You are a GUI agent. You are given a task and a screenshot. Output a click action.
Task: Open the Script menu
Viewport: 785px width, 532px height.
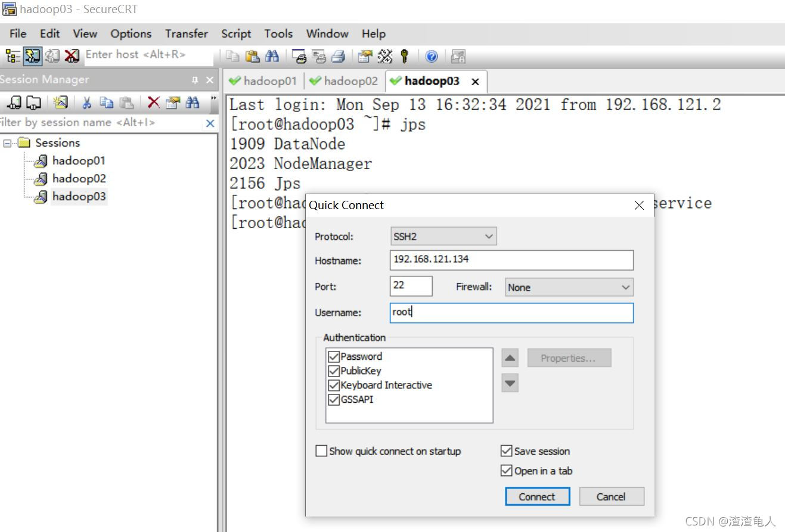pyautogui.click(x=236, y=34)
